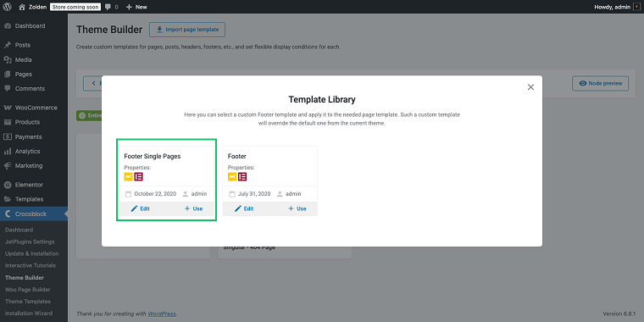Click the Analytics bar chart icon

(x=7, y=151)
